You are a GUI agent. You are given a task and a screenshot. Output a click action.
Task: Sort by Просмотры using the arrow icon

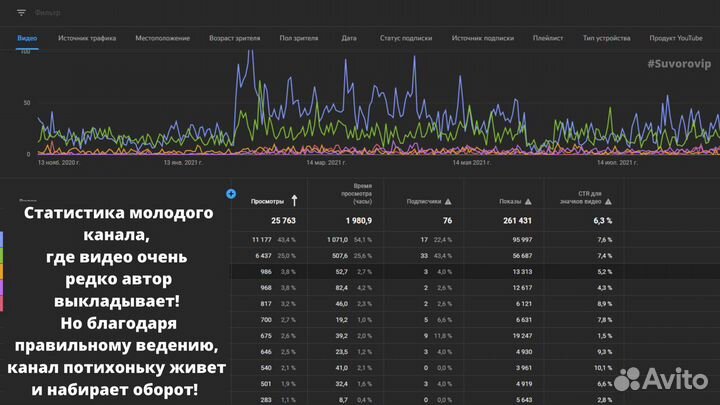click(x=294, y=201)
